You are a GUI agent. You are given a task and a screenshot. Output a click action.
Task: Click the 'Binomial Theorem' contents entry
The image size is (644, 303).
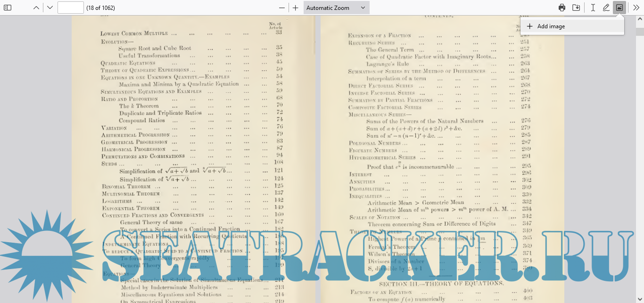click(x=131, y=187)
